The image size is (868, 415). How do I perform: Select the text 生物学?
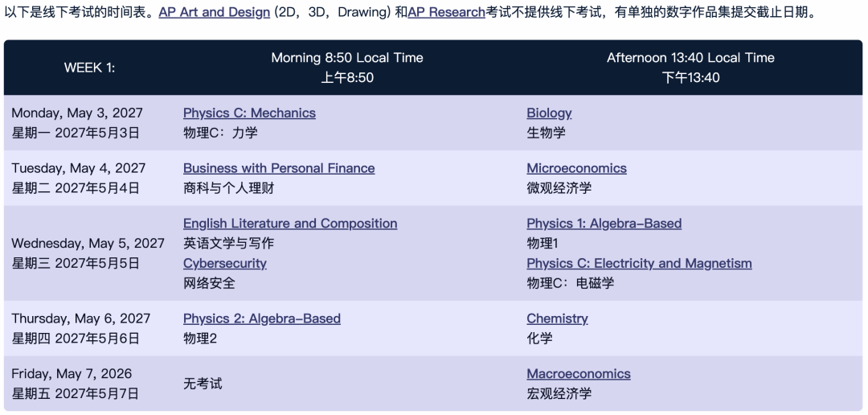pos(547,133)
